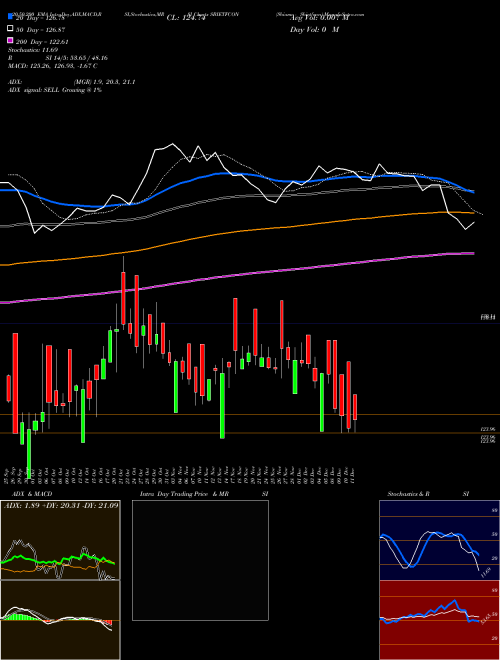Click the 'Intra Day Trading Price & MR' title
The width and height of the screenshot is (500, 660).
(184, 494)
